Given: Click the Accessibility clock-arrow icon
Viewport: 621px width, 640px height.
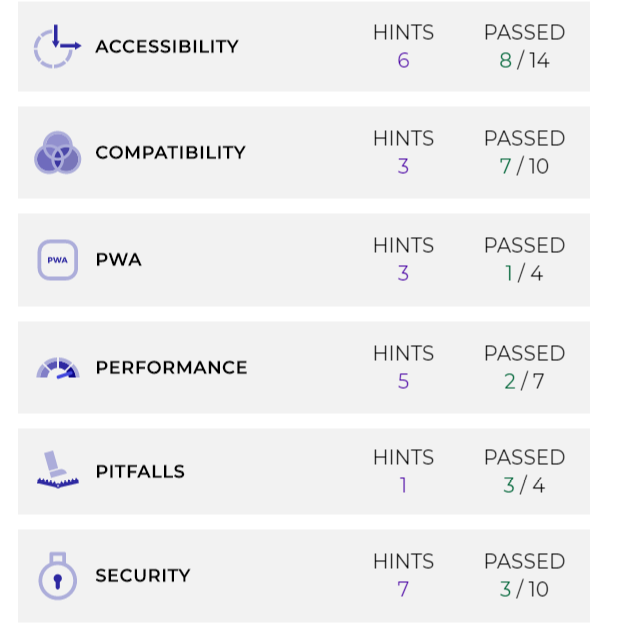Looking at the screenshot, I should [x=57, y=46].
